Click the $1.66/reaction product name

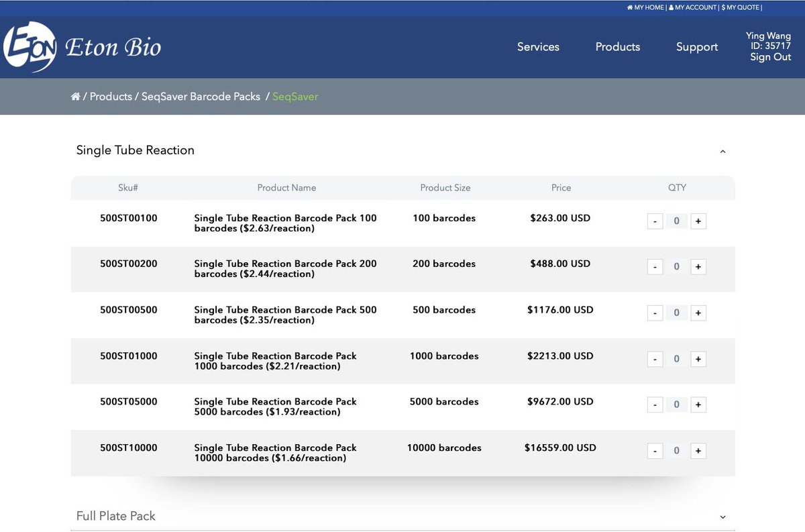275,453
